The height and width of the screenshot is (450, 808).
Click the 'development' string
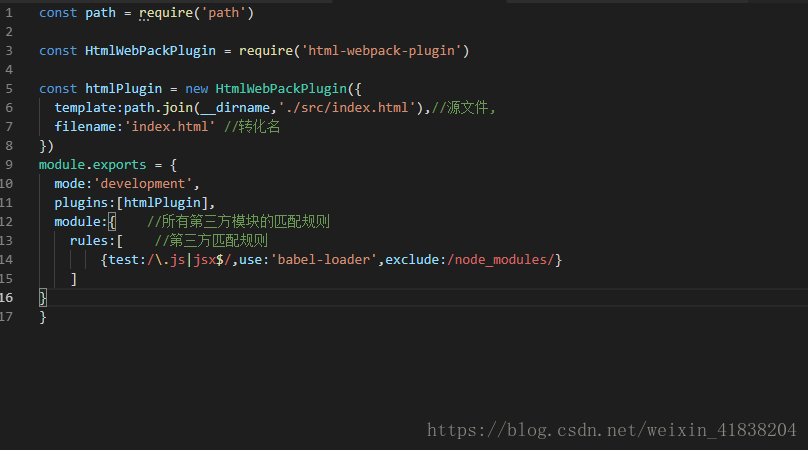143,184
